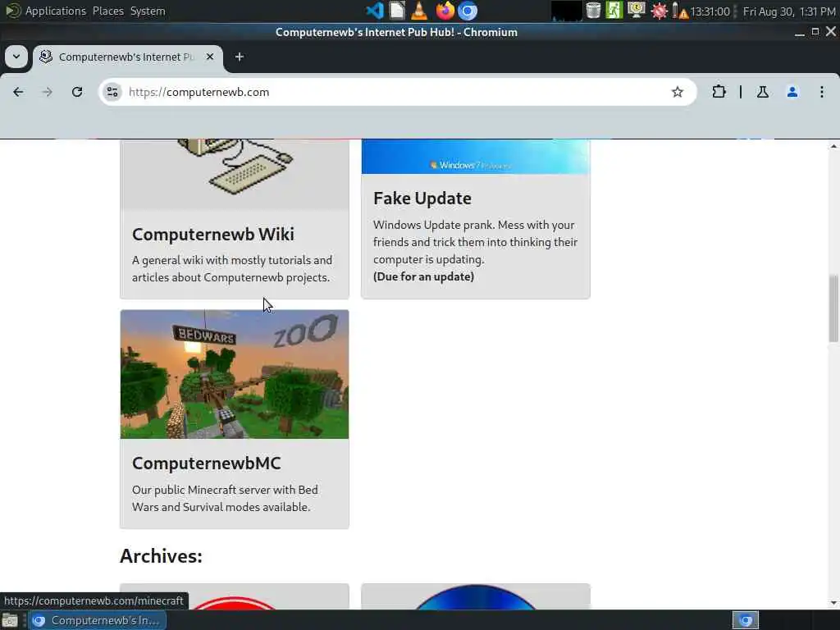Launch Visual Studio Code from top panel

point(374,11)
